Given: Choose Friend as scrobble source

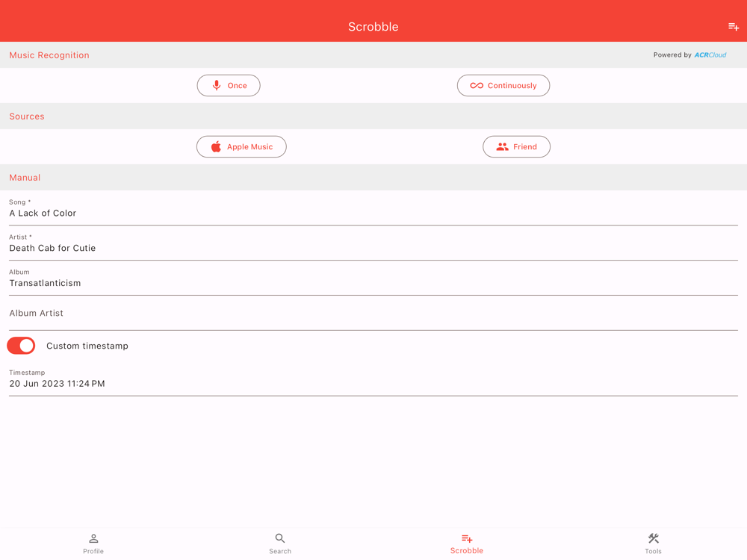Looking at the screenshot, I should tap(516, 146).
